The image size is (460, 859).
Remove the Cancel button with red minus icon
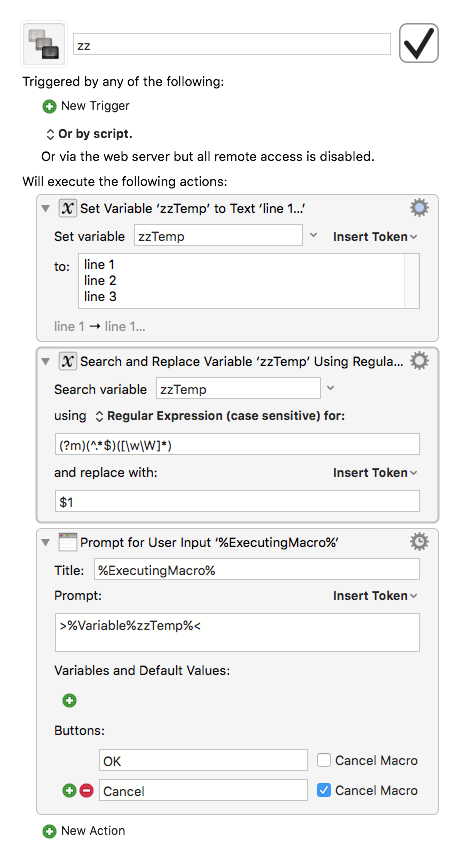(x=87, y=791)
